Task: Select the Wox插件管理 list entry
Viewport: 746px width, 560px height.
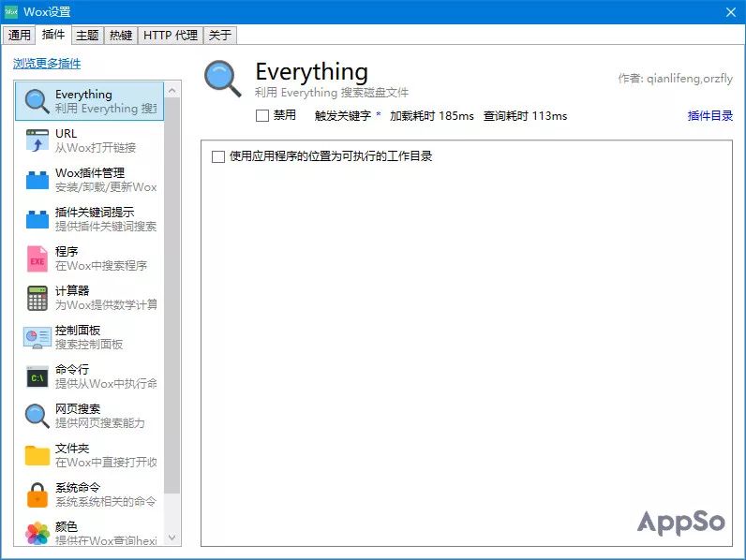Action: tap(89, 180)
